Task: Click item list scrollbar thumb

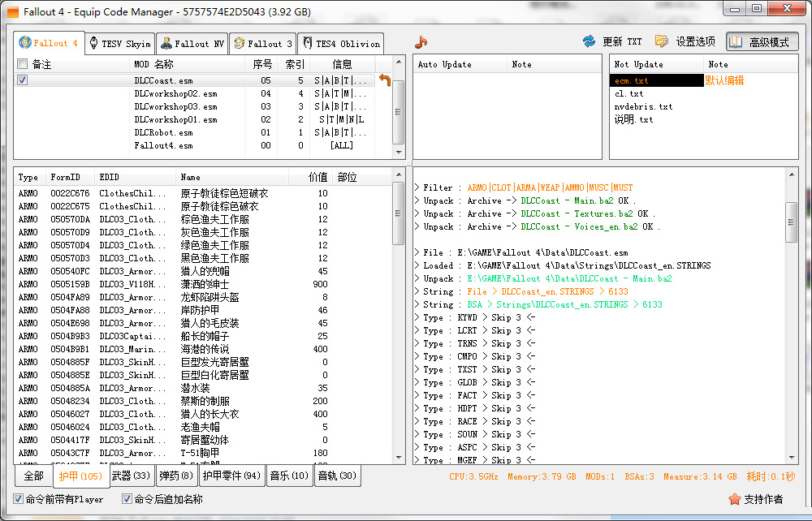Action: point(398,213)
